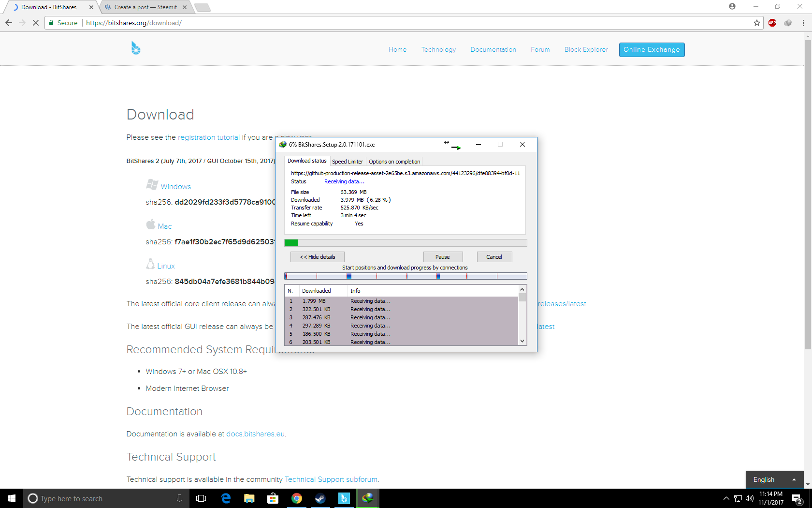Click the Info column header
This screenshot has width=812, height=508.
(x=432, y=291)
